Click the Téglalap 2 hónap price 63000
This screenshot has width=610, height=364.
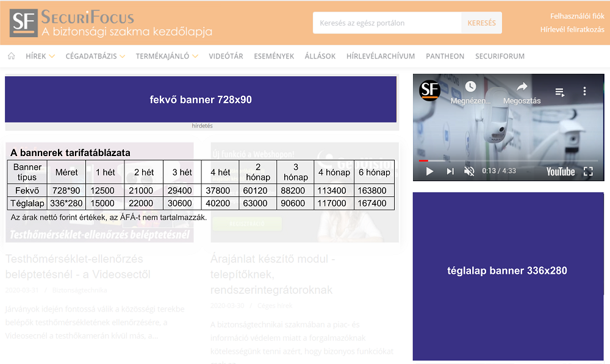click(255, 204)
